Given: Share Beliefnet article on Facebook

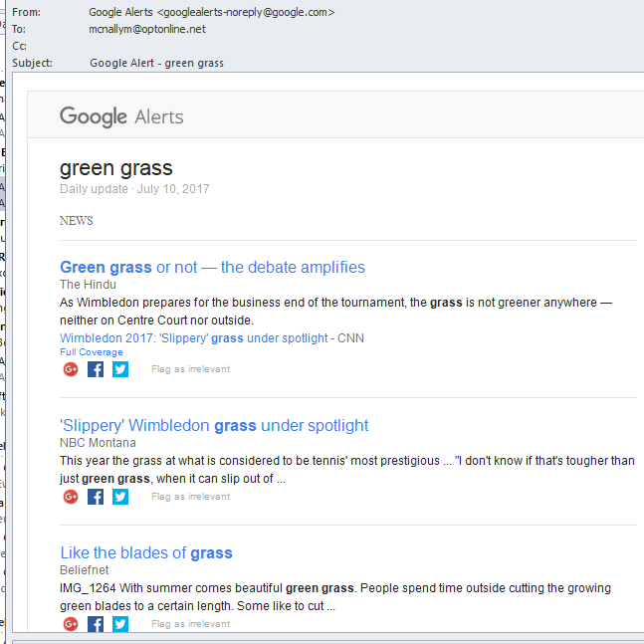Looking at the screenshot, I should click(x=96, y=624).
